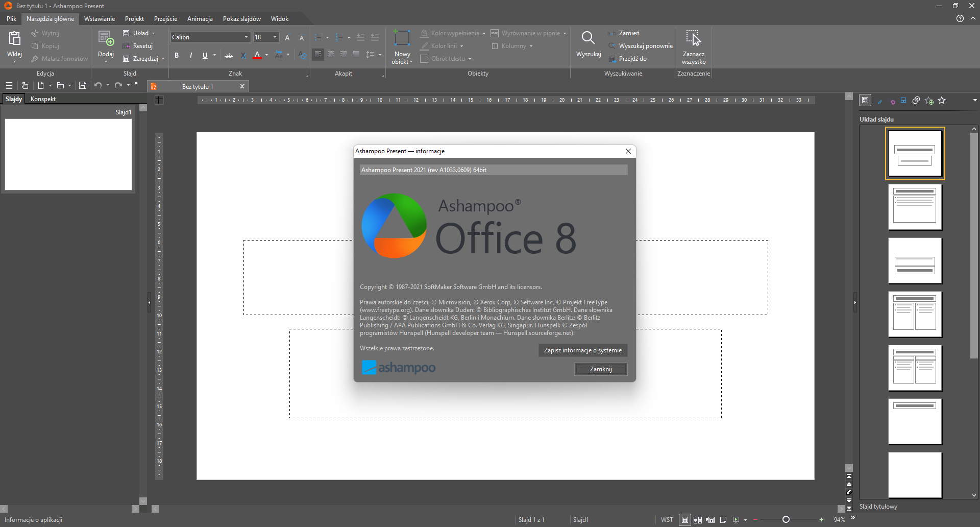Click Zapisz informacje o systemie button
This screenshot has width=980, height=527.
coord(583,350)
